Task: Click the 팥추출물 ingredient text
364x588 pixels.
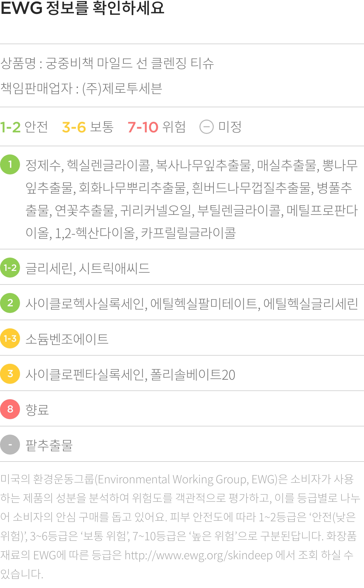Action: click(x=49, y=445)
